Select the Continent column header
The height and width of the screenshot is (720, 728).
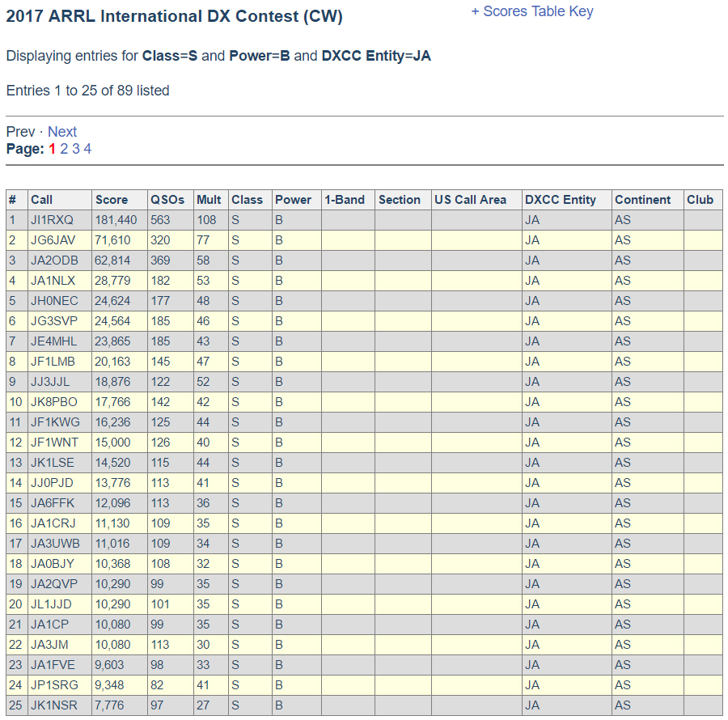pyautogui.click(x=642, y=200)
